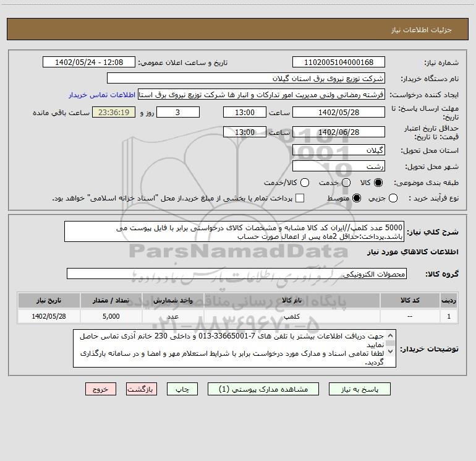The height and width of the screenshot is (461, 476).
Task: Open مشاهده مدارک پیوستی (1) button
Action: [263, 389]
